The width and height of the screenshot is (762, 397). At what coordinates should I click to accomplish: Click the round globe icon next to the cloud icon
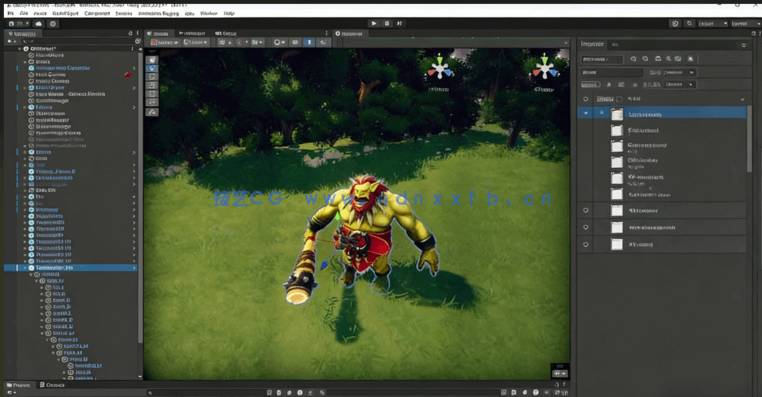pos(53,23)
